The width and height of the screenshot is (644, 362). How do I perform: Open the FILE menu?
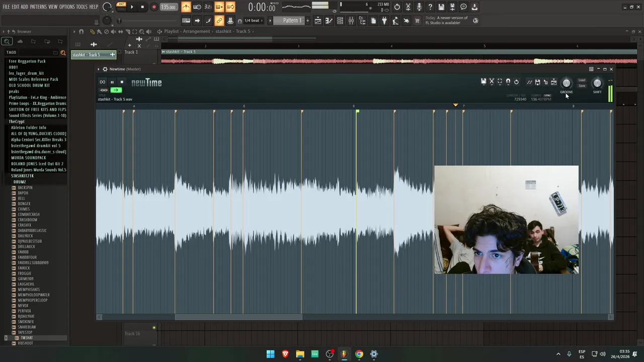click(x=6, y=7)
